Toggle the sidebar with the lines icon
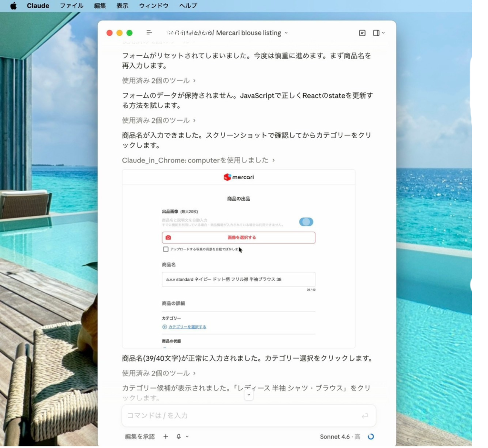Screen dimensions: 488x448 click(149, 32)
